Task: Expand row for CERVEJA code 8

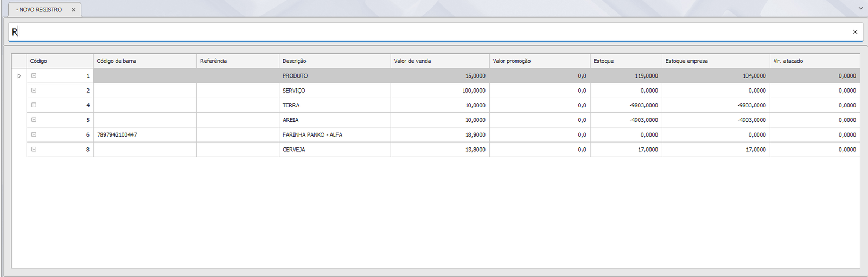Action: (34, 149)
